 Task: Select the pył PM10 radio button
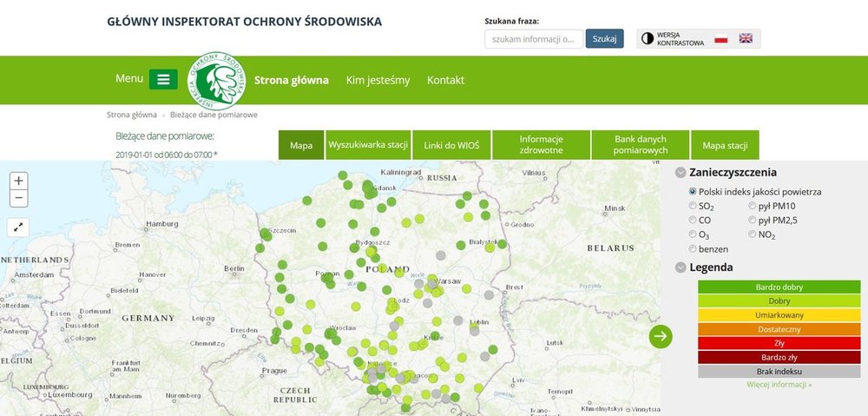point(753,206)
